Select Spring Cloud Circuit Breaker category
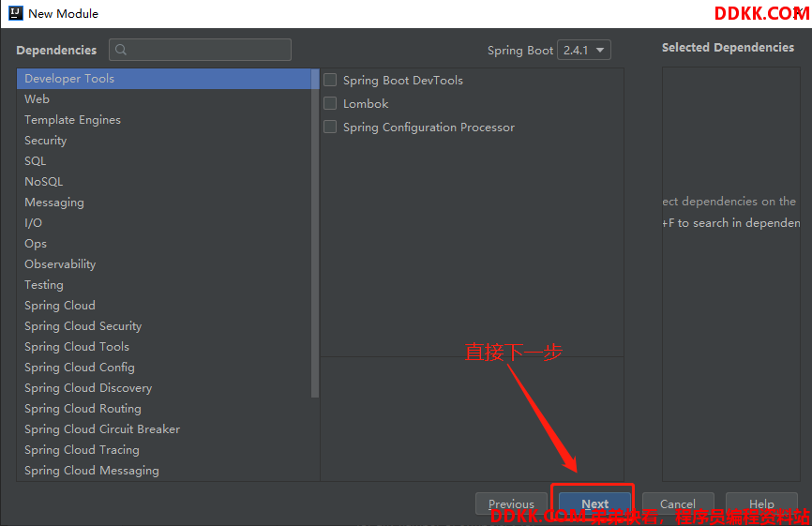Image resolution: width=812 pixels, height=526 pixels. point(164,429)
